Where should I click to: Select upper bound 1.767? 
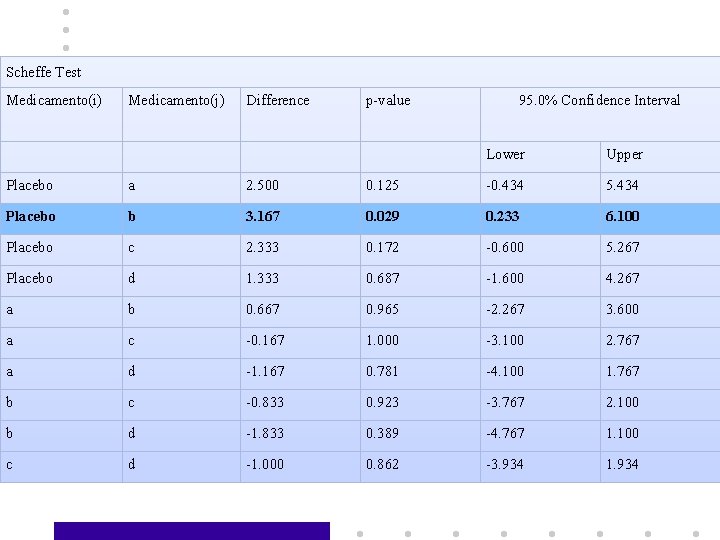pyautogui.click(x=623, y=371)
